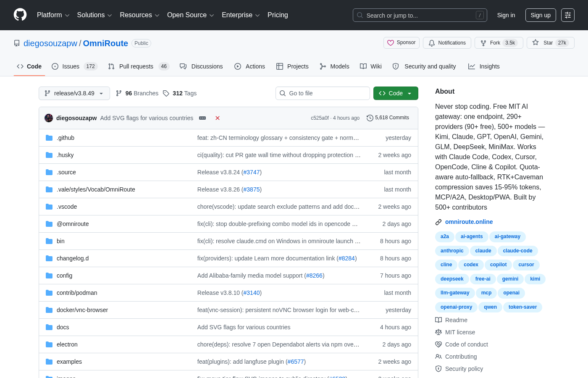The image size is (588, 378).
Task: Expand the Platform menu in header
Action: (x=53, y=15)
